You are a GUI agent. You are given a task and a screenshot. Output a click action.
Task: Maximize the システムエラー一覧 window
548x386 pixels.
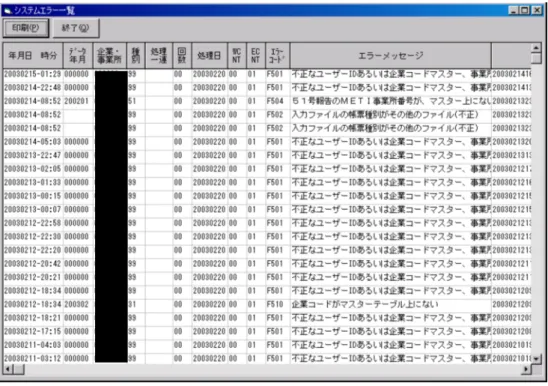[525, 10]
